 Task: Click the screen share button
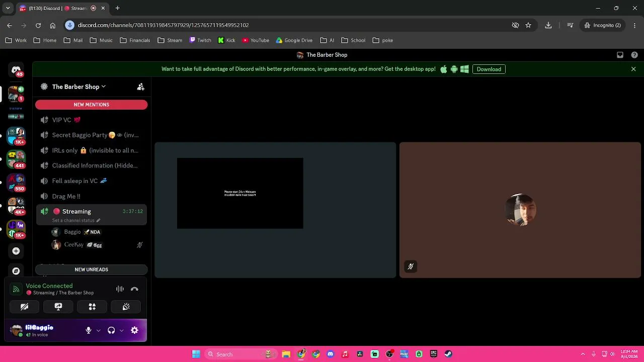coord(58,307)
